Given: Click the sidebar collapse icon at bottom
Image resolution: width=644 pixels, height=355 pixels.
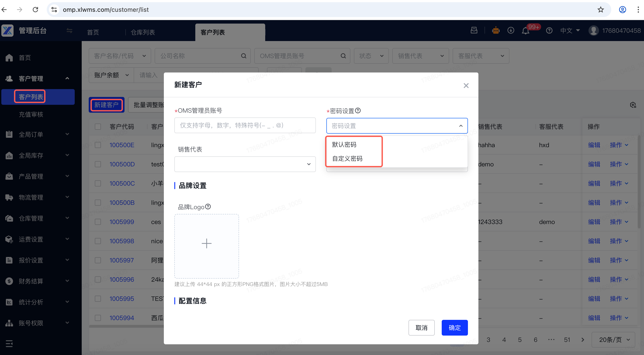Looking at the screenshot, I should [9, 343].
